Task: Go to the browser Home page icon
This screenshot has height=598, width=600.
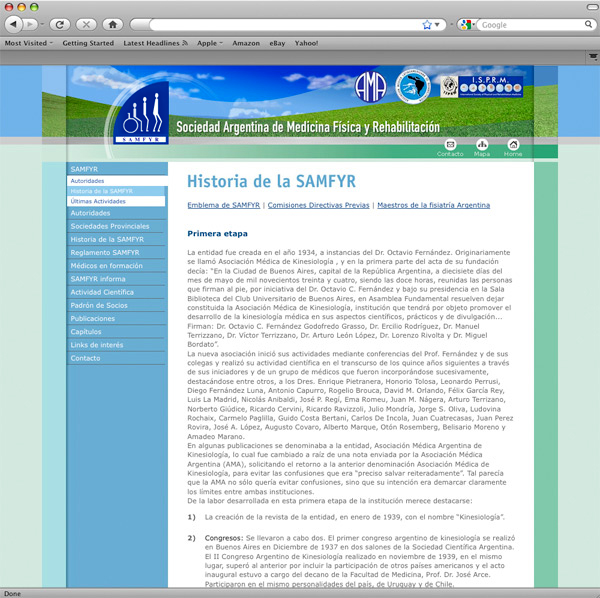Action: (113, 24)
